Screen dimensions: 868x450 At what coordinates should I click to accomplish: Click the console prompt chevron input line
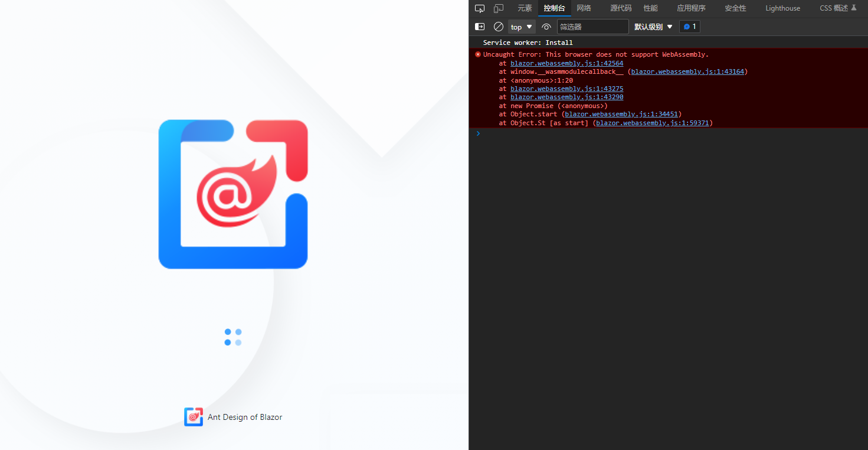click(668, 133)
